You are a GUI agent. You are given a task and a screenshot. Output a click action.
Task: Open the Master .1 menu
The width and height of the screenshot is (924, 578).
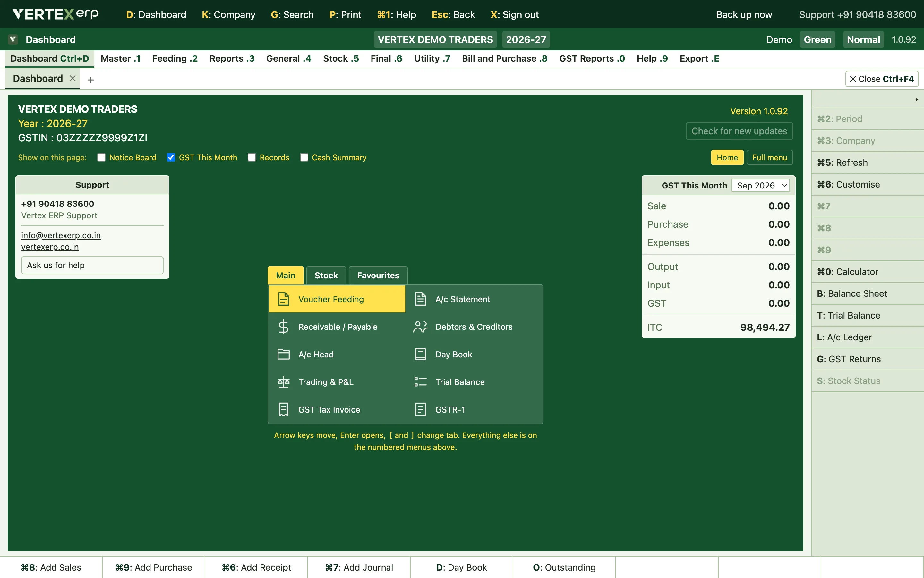121,58
